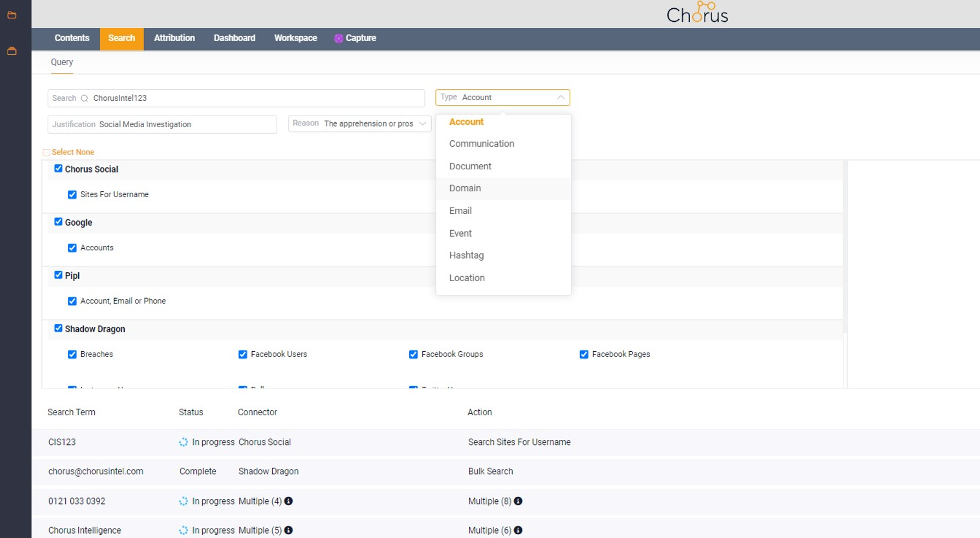Open the folder icon in the left sidebar
This screenshot has height=538, width=980.
[x=12, y=15]
